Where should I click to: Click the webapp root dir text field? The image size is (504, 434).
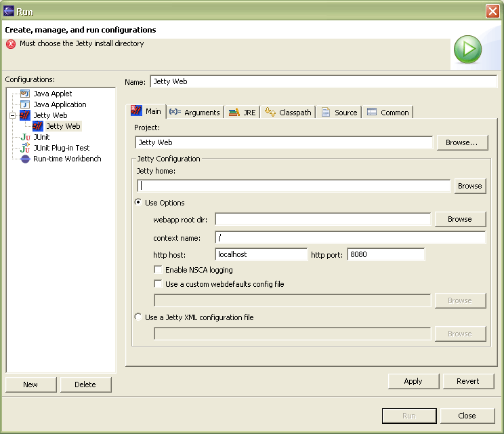pyautogui.click(x=322, y=219)
